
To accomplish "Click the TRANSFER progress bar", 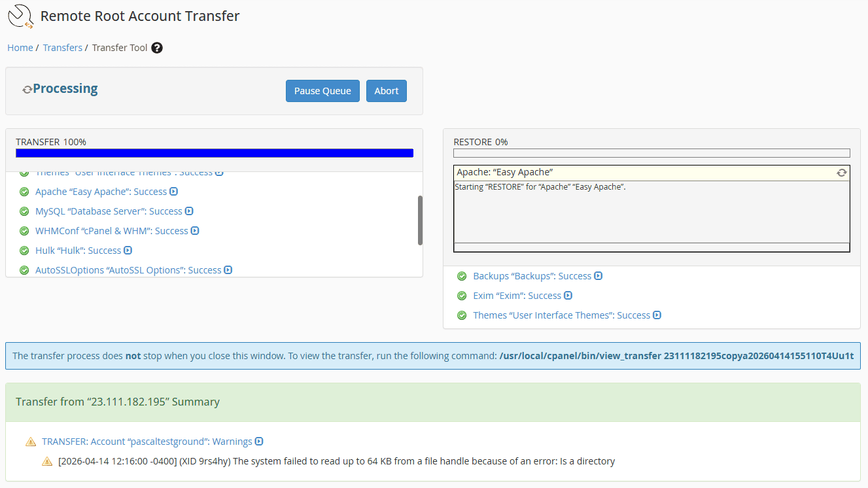I will [x=215, y=152].
